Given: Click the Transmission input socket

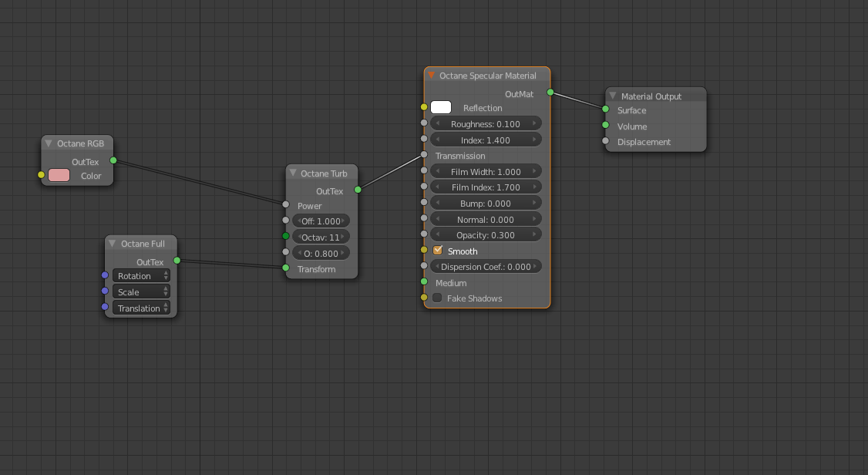Looking at the screenshot, I should [424, 154].
